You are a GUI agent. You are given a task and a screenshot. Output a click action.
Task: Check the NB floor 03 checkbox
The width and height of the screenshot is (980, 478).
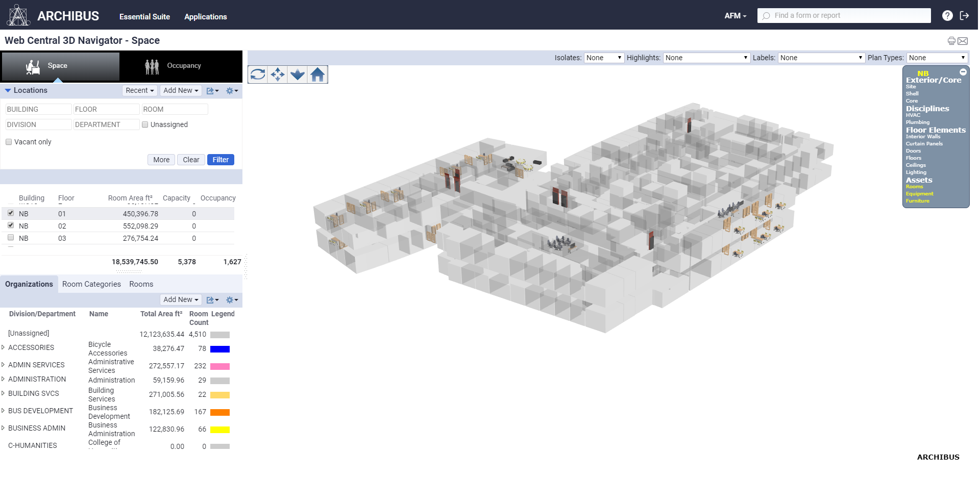11,238
